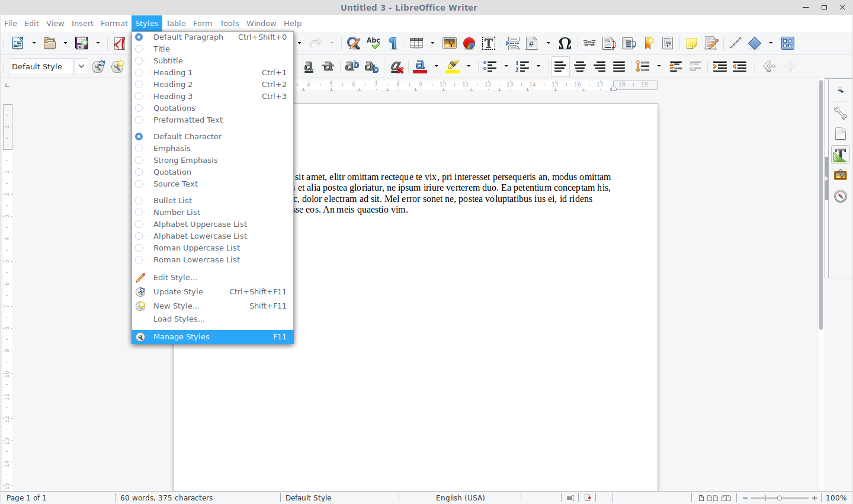Insert a bookmark
Image resolution: width=853 pixels, height=504 pixels.
(649, 43)
